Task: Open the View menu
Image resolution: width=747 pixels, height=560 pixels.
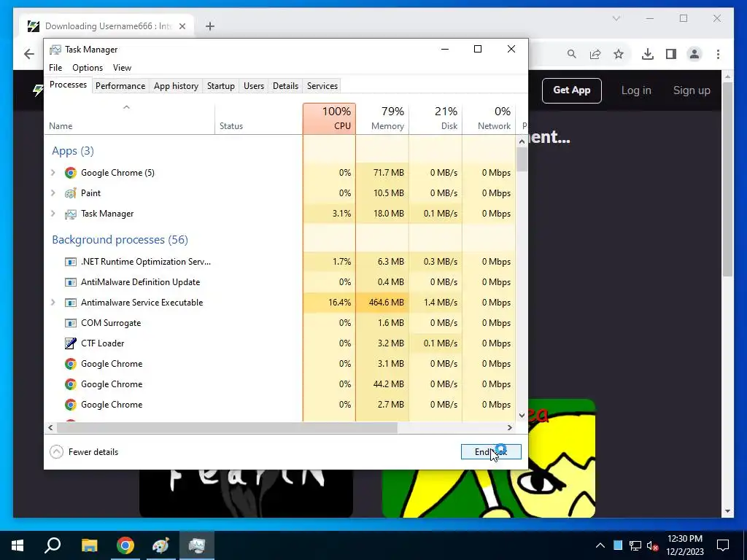Action: pyautogui.click(x=122, y=68)
